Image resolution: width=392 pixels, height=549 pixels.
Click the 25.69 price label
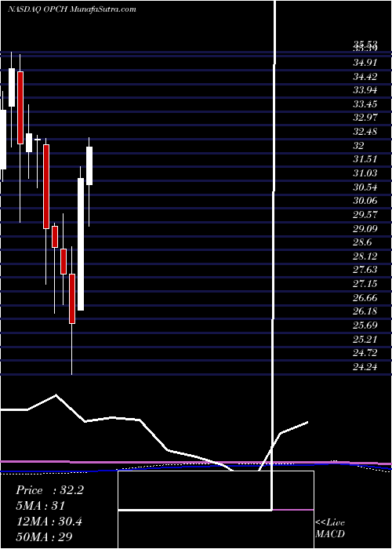[365, 325]
